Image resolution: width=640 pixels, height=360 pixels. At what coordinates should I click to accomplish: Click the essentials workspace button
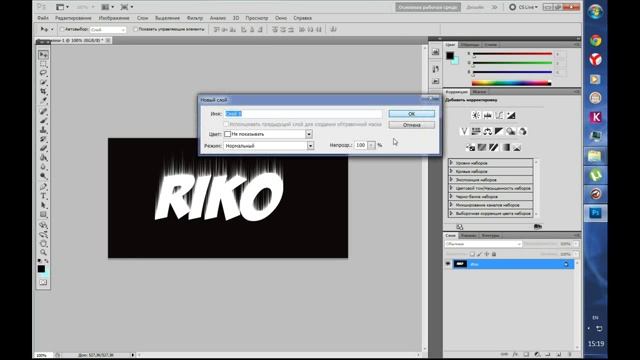click(428, 7)
